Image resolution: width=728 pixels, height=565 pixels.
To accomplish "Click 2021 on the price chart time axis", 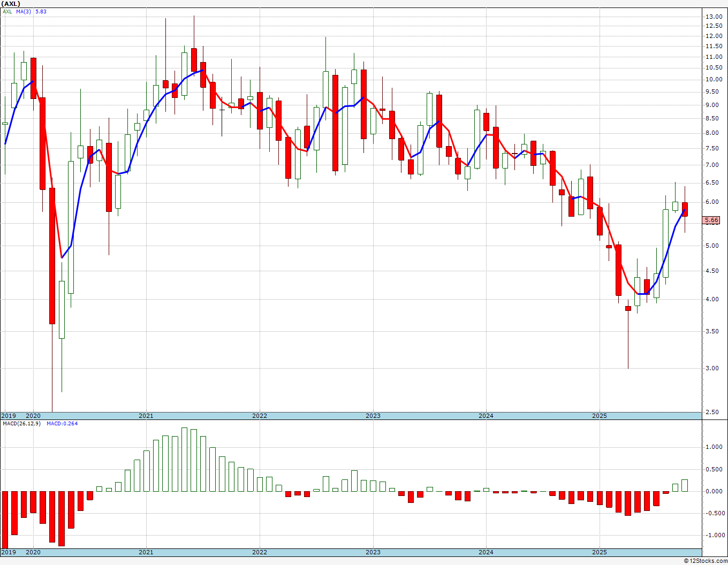I will [146, 416].
